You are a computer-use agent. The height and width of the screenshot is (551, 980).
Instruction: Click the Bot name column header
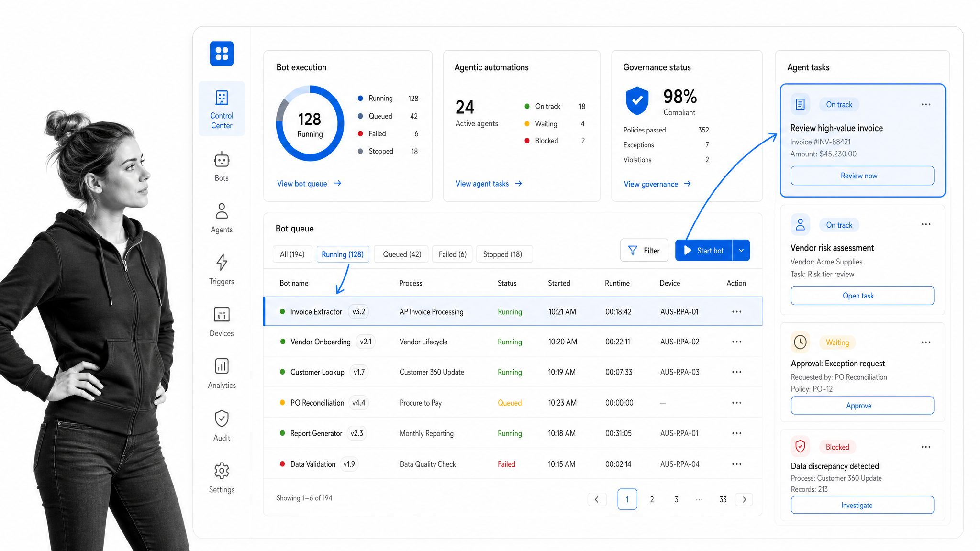[x=294, y=283]
